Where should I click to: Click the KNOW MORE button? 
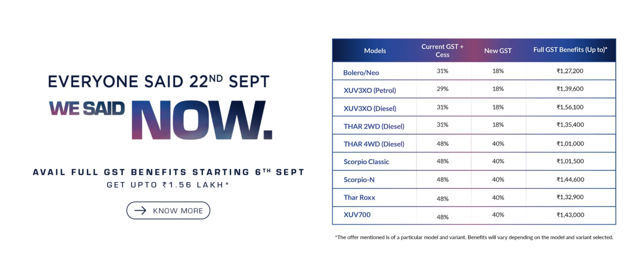tap(168, 210)
